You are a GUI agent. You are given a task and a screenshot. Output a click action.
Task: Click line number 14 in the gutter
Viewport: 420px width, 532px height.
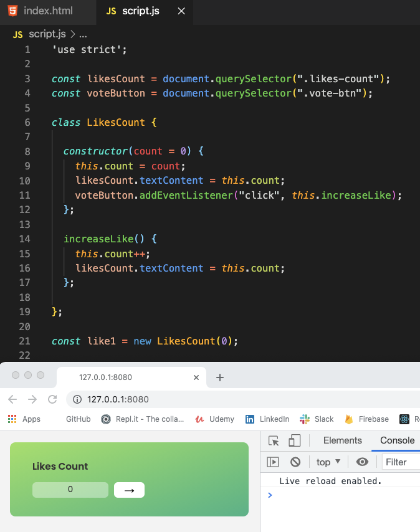25,239
